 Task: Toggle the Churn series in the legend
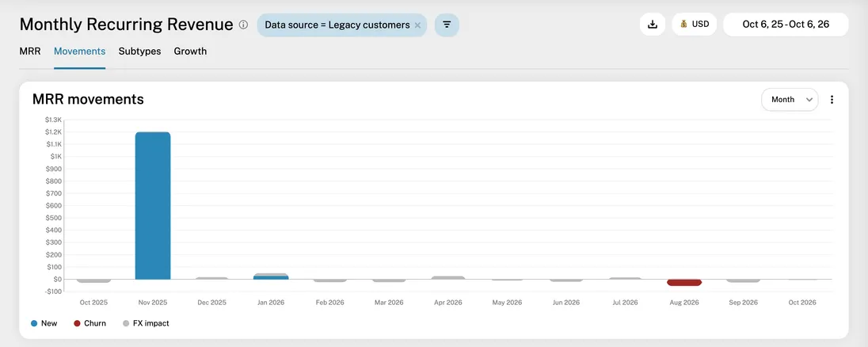pyautogui.click(x=89, y=323)
